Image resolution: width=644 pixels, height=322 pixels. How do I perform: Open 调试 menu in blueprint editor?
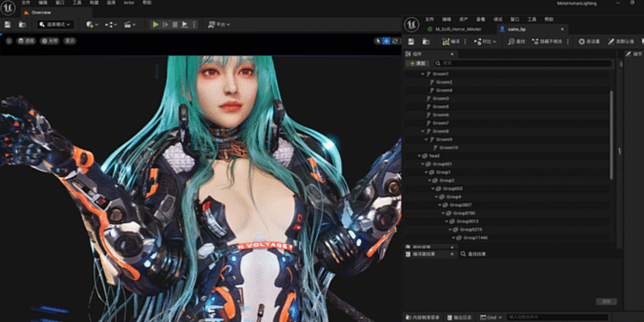(x=497, y=19)
